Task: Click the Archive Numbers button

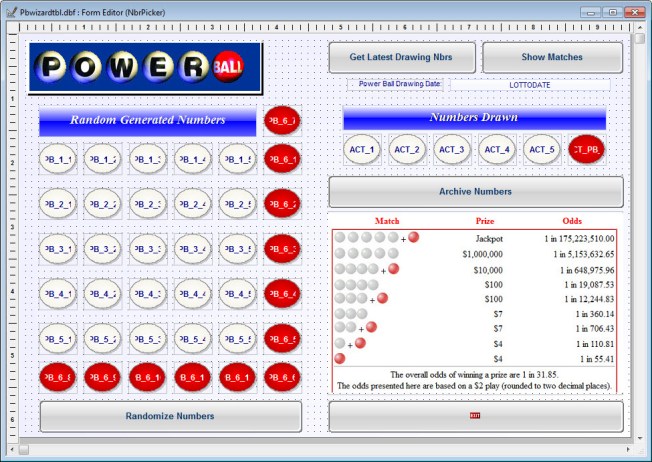Action: click(476, 192)
